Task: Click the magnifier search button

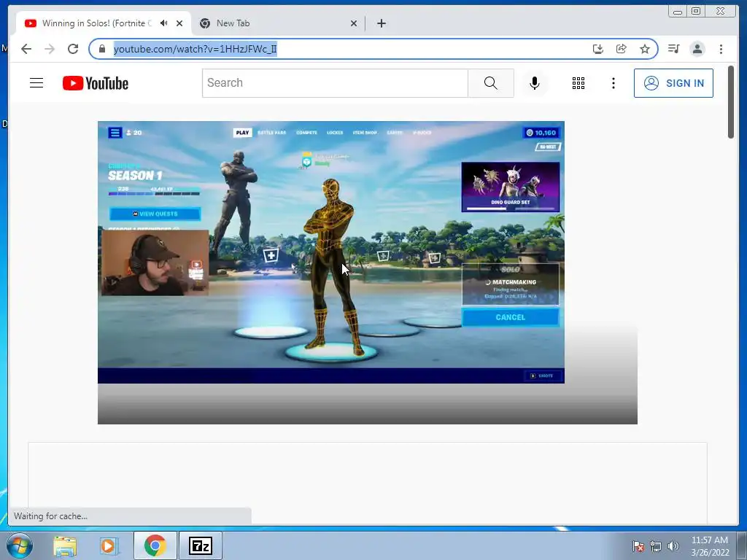Action: [x=491, y=83]
